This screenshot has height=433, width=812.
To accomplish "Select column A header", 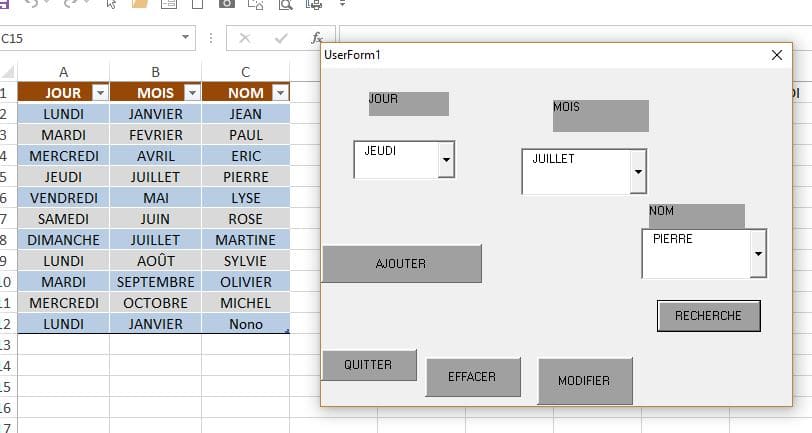I will (x=63, y=72).
